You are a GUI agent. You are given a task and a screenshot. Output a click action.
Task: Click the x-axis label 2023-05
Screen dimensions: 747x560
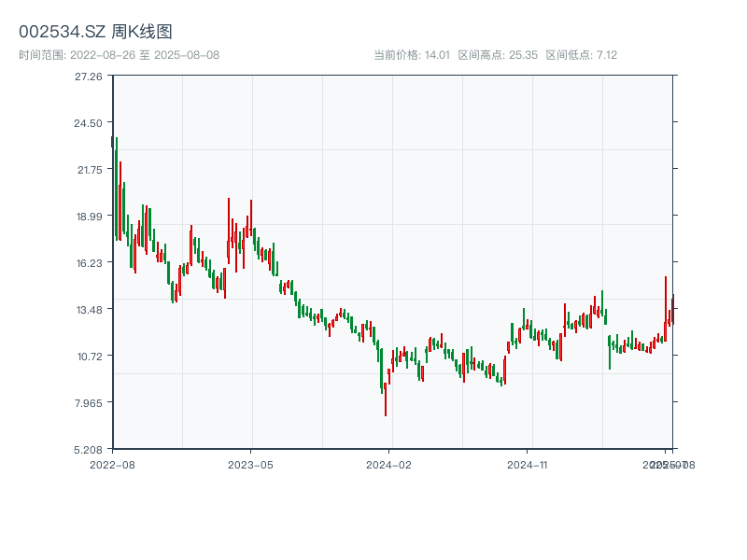pyautogui.click(x=250, y=465)
